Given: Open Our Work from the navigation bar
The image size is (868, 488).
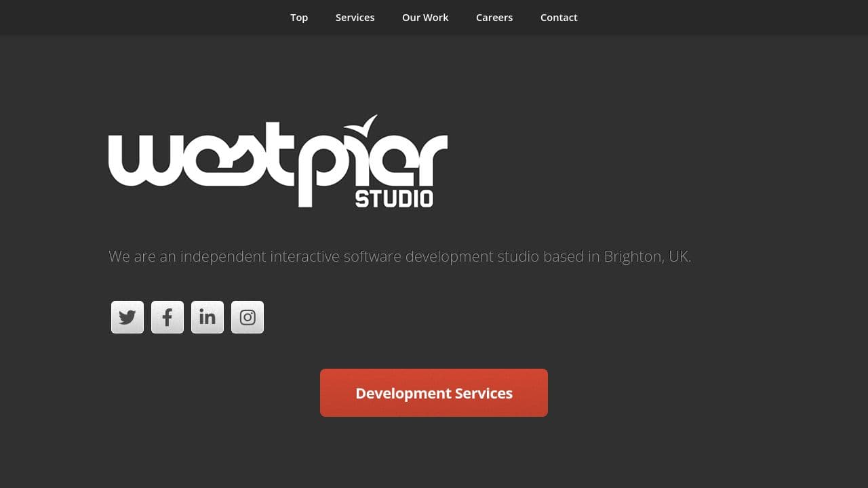Looking at the screenshot, I should [x=425, y=17].
